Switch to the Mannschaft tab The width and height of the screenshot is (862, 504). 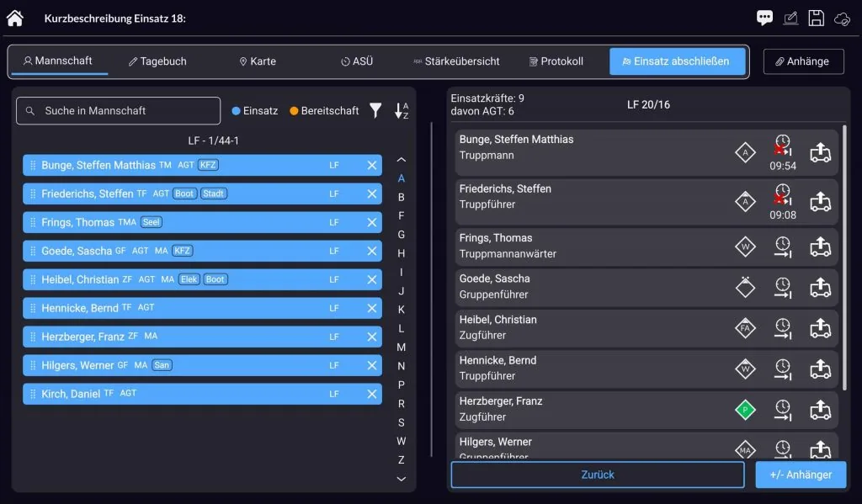click(58, 61)
